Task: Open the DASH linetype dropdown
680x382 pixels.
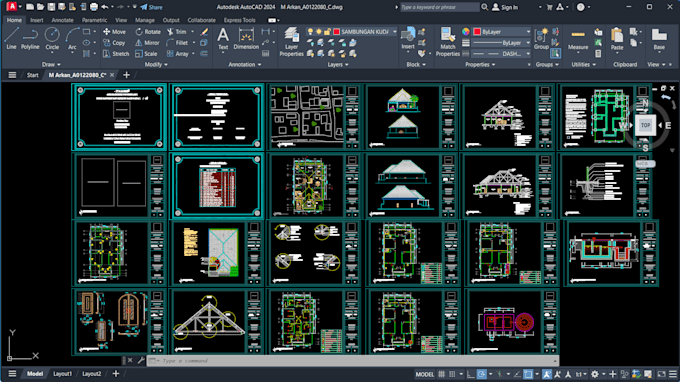Action: pyautogui.click(x=528, y=54)
